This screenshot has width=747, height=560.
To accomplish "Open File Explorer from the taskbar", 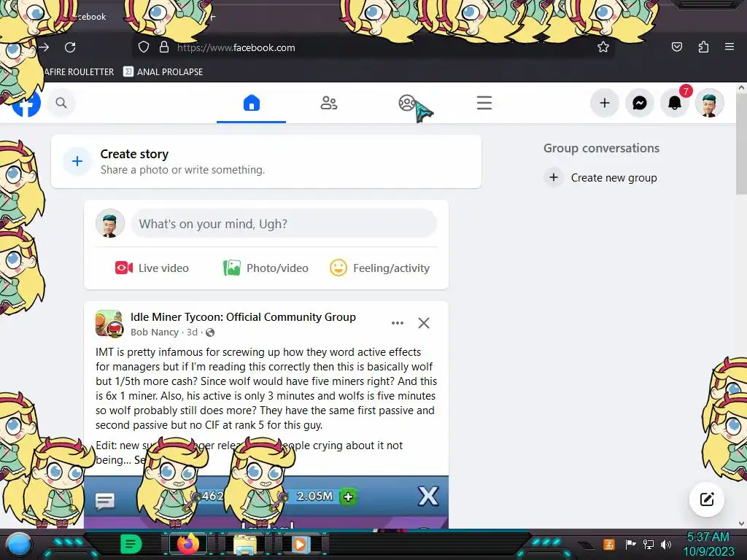I will pyautogui.click(x=244, y=545).
